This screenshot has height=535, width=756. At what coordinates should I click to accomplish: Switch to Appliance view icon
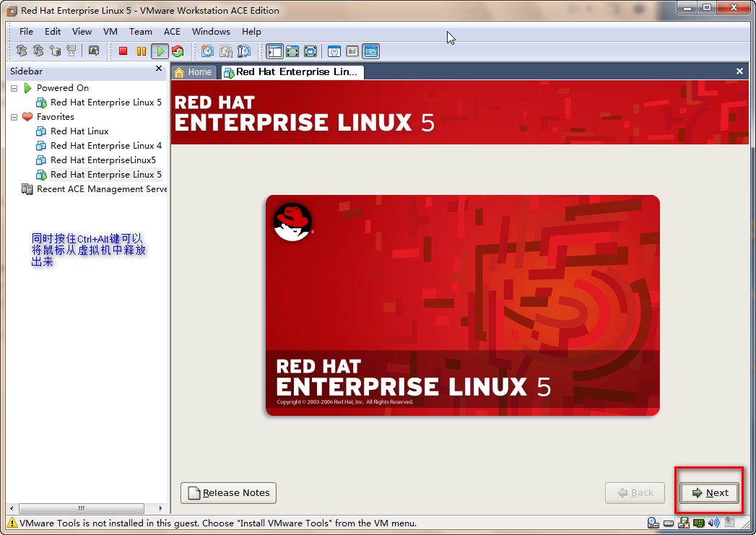(352, 51)
